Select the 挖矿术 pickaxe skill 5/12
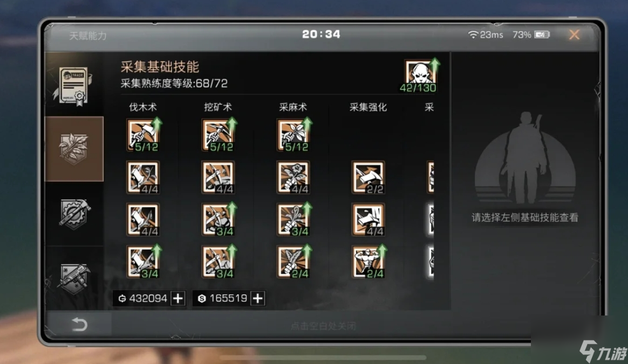The image size is (628, 364). pyautogui.click(x=219, y=135)
